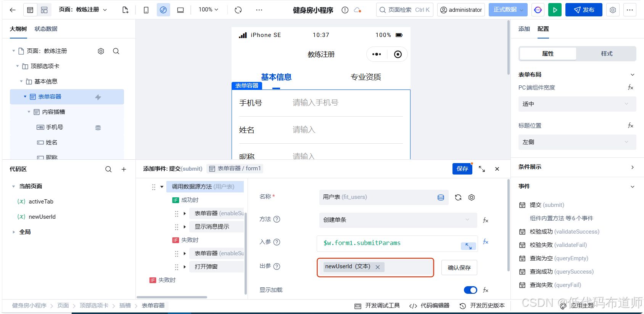Expand the 条件展示 section
Screen dimensions: 644x314
tap(633, 167)
